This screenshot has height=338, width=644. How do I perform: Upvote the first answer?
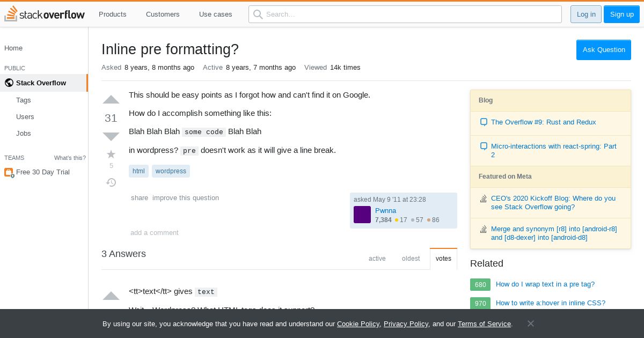tap(111, 296)
